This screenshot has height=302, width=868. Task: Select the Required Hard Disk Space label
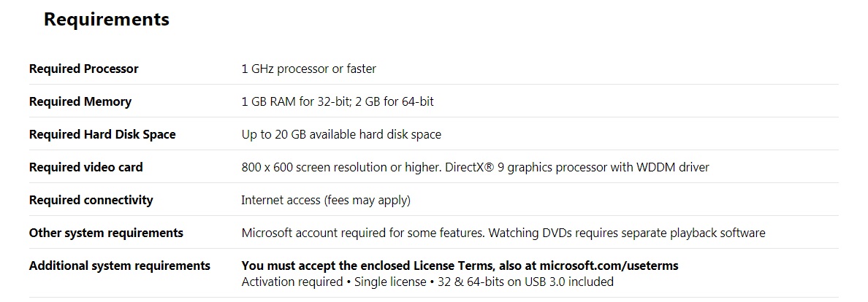(x=102, y=134)
